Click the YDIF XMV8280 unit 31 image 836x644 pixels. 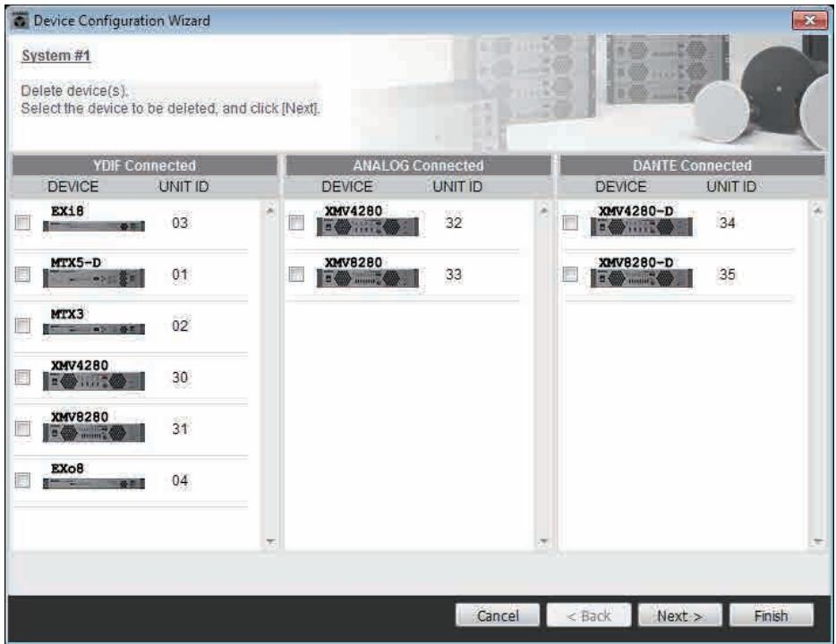coord(94,433)
